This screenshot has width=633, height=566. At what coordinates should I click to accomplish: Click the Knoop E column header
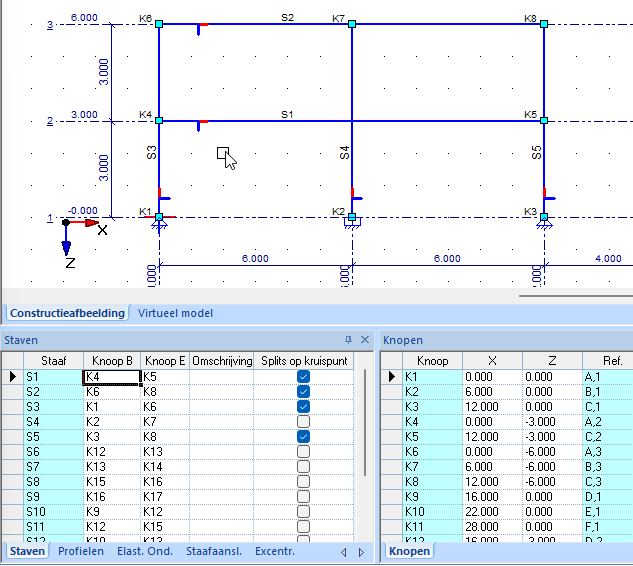click(165, 361)
